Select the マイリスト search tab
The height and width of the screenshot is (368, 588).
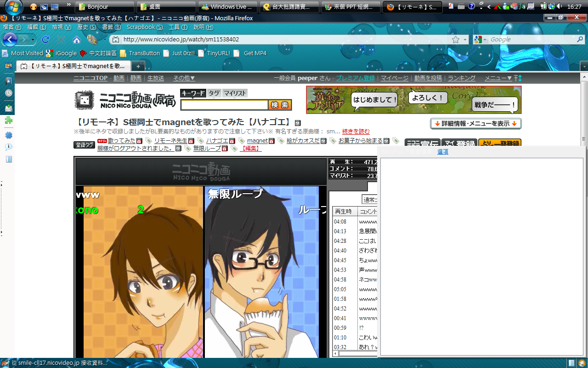[x=235, y=93]
